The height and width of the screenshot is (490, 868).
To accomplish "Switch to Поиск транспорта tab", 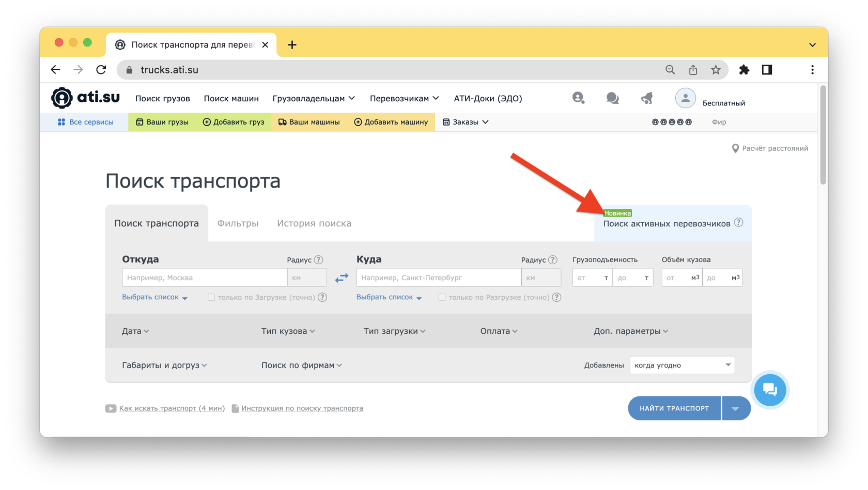I will (x=157, y=223).
